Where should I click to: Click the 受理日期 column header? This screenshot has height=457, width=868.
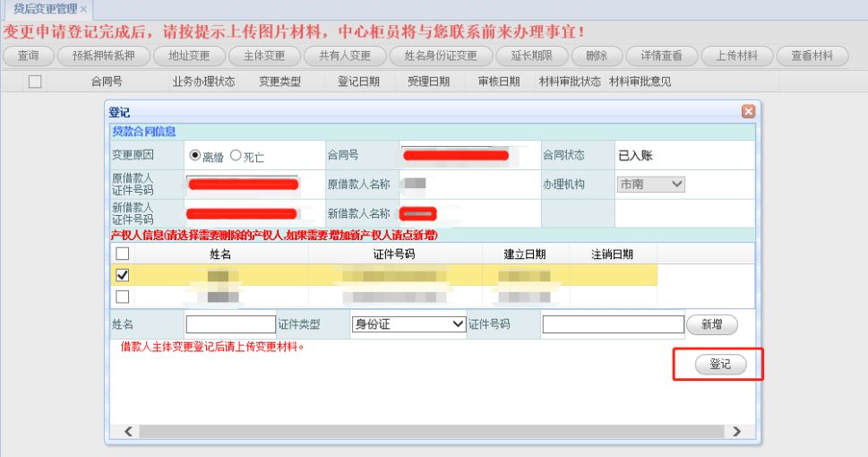[429, 82]
